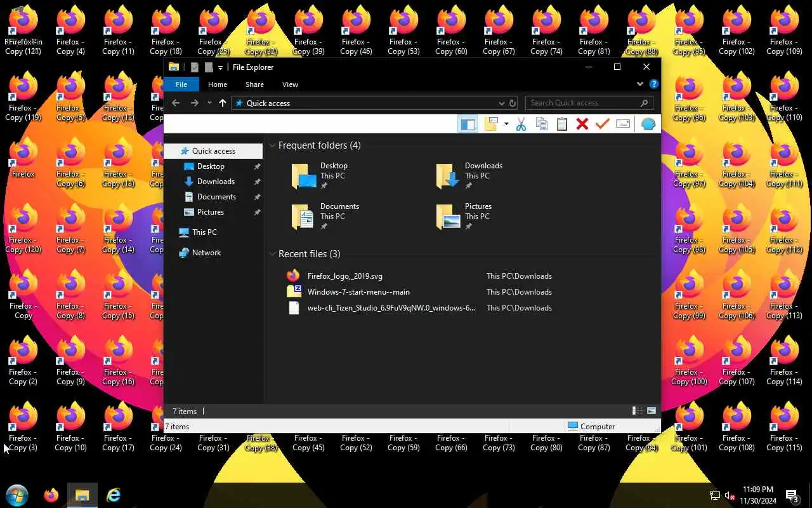Viewport: 812px width, 508px height.
Task: Open Internet Explorer from taskbar
Action: pos(114,495)
